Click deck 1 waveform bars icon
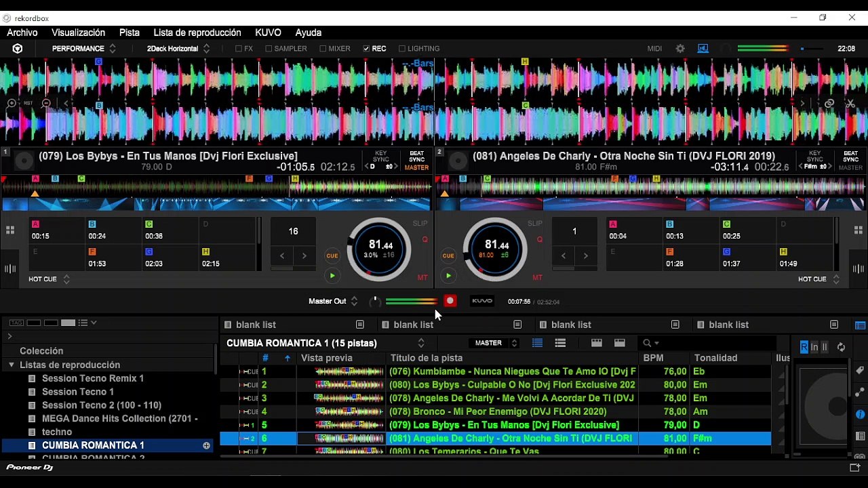 pyautogui.click(x=10, y=269)
